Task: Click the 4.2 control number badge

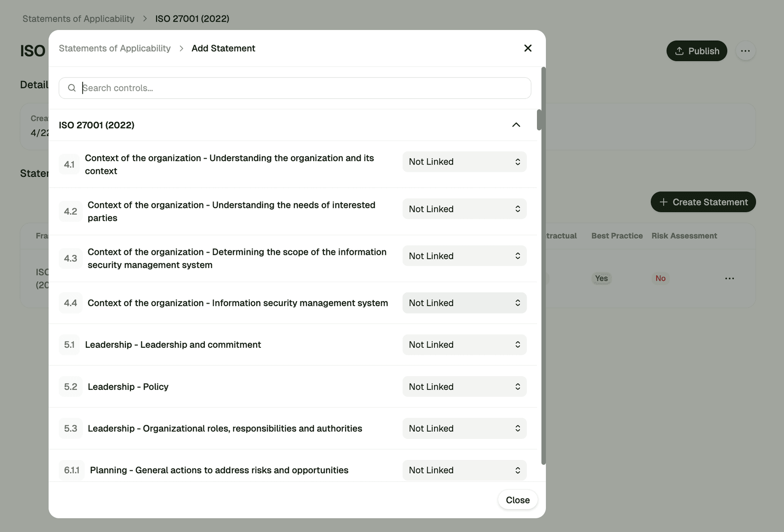Action: [71, 212]
